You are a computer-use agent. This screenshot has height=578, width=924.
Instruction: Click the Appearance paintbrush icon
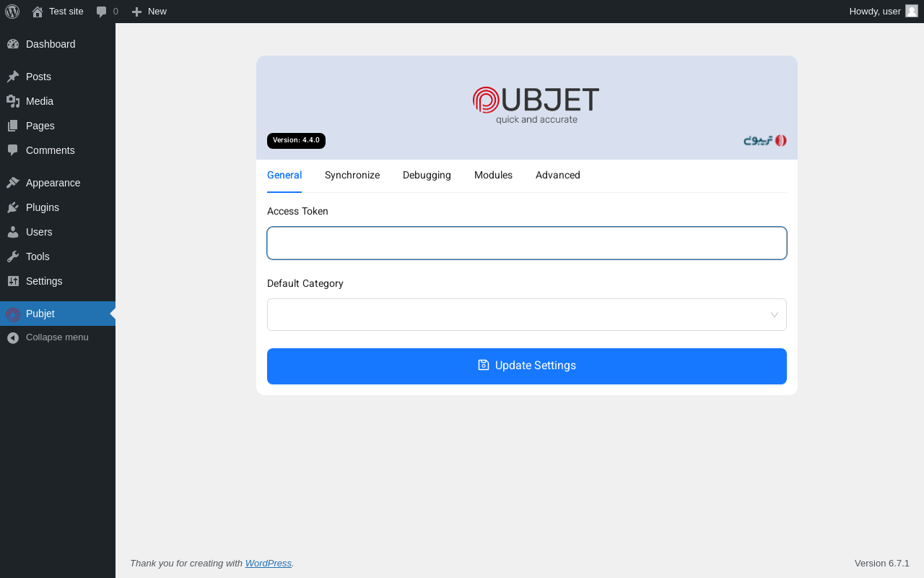[13, 183]
